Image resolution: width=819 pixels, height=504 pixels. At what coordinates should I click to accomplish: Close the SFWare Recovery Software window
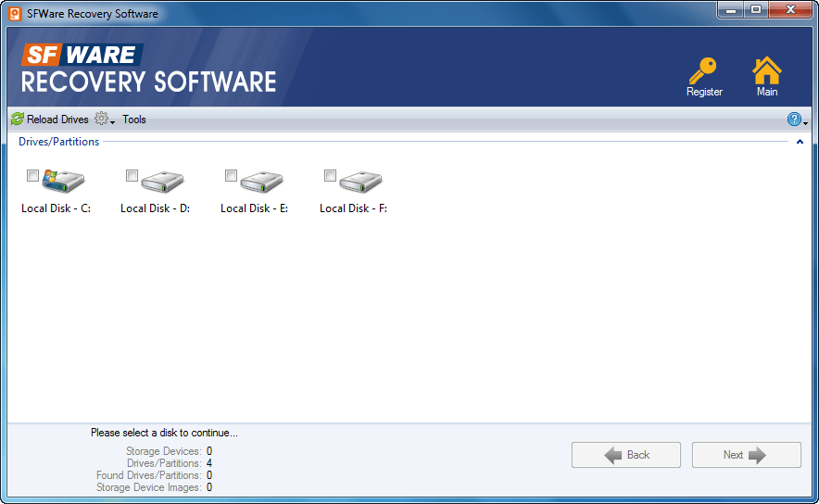pos(790,10)
